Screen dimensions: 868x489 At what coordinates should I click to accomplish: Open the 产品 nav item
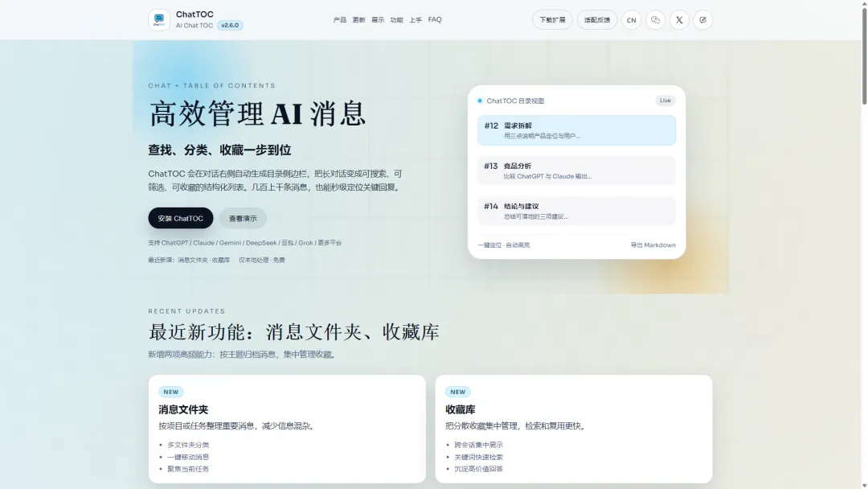(x=340, y=20)
